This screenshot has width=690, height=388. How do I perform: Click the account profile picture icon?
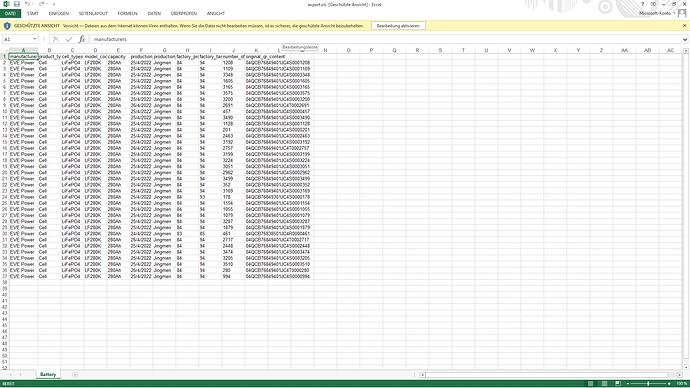(x=682, y=13)
